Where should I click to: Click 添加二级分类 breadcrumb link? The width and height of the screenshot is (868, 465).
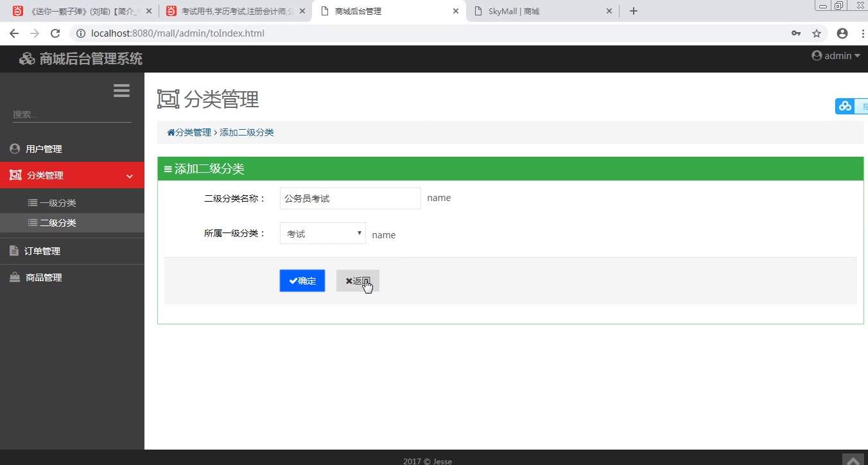247,132
